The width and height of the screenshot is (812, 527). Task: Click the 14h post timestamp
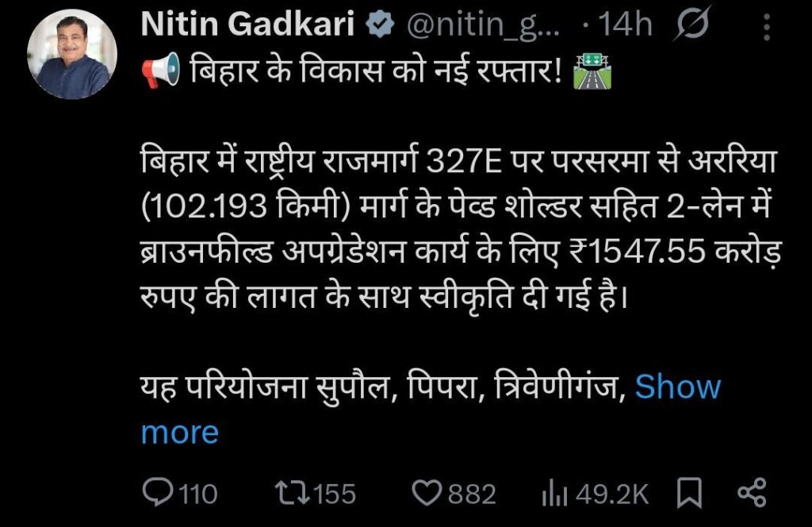626,26
